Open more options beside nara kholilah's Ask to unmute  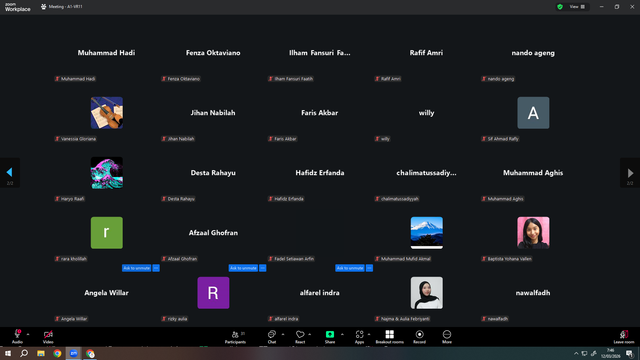(156, 268)
